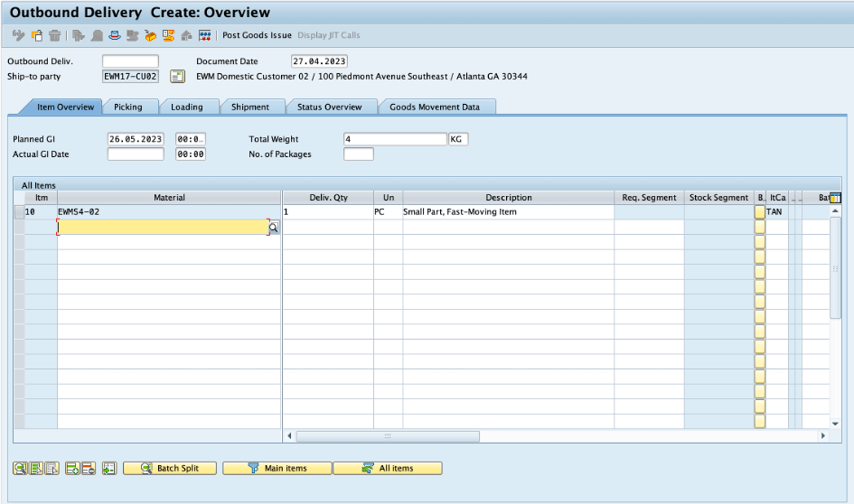
Task: Go to the Goods Movement Data tab
Action: (435, 107)
